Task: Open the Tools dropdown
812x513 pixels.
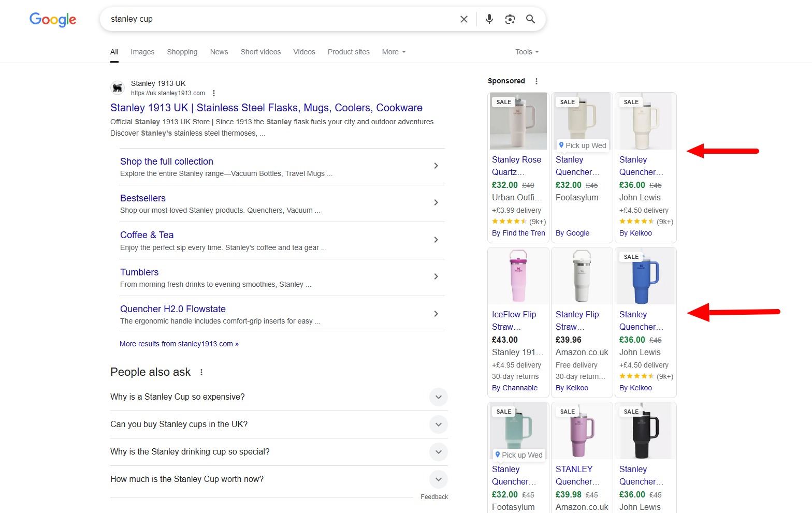Action: [527, 52]
